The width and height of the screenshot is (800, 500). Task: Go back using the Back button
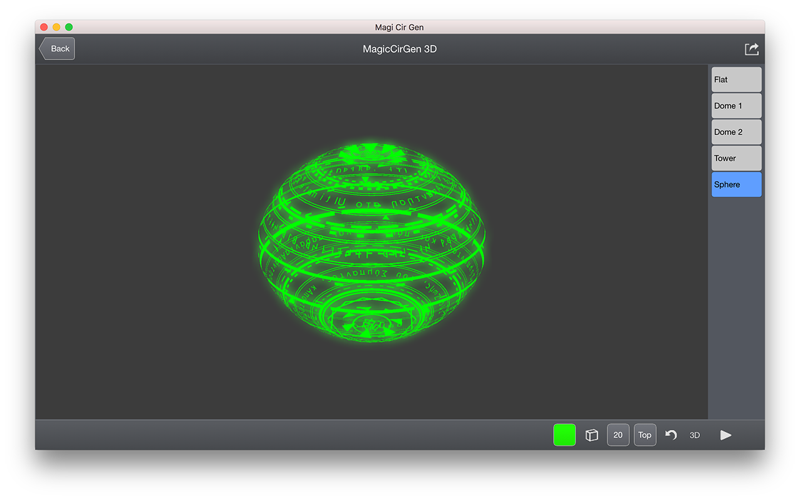(57, 49)
